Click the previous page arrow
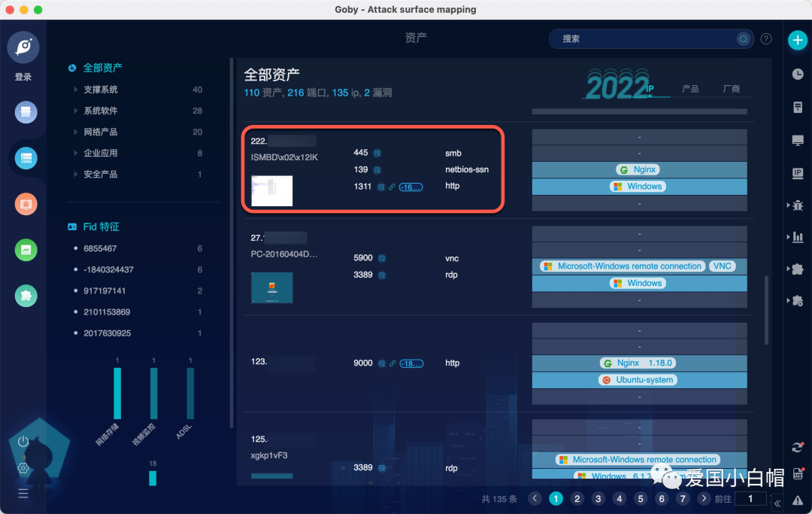 pyautogui.click(x=535, y=498)
